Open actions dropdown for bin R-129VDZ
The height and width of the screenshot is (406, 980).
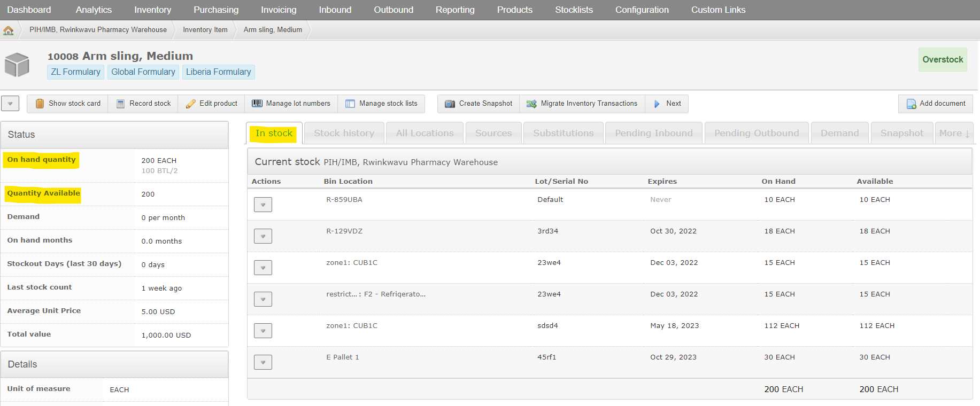[263, 236]
